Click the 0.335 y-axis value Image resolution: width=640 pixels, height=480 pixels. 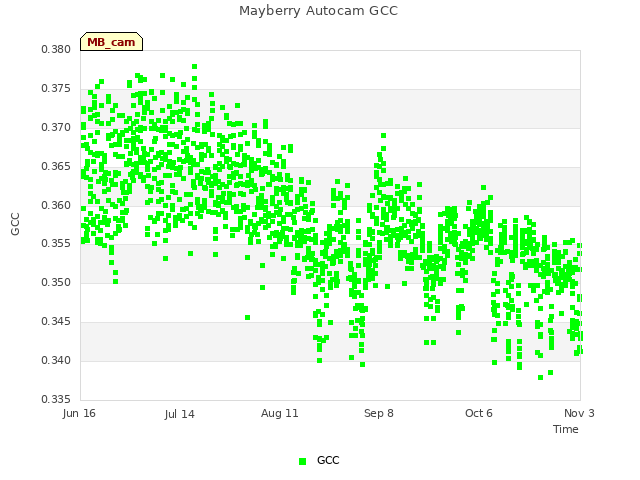56,399
